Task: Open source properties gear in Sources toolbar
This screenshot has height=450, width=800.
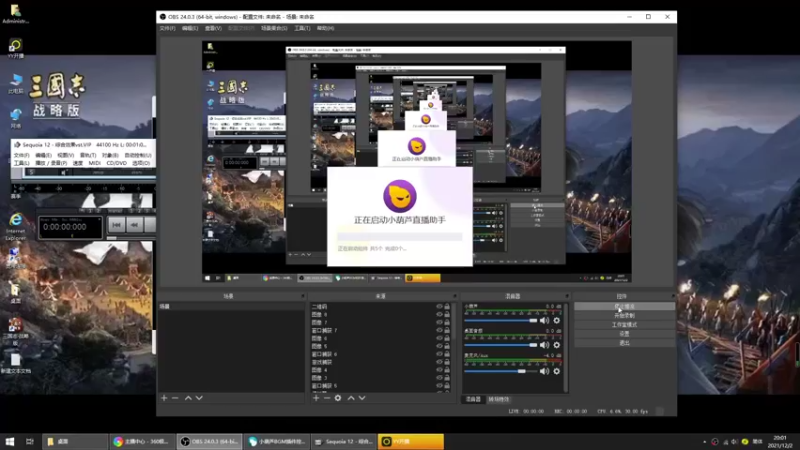Action: coord(338,398)
